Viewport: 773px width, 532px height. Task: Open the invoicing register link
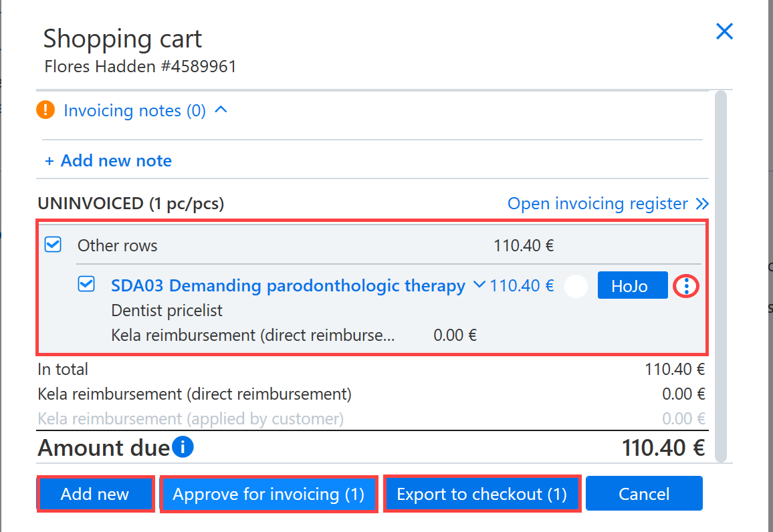[598, 203]
